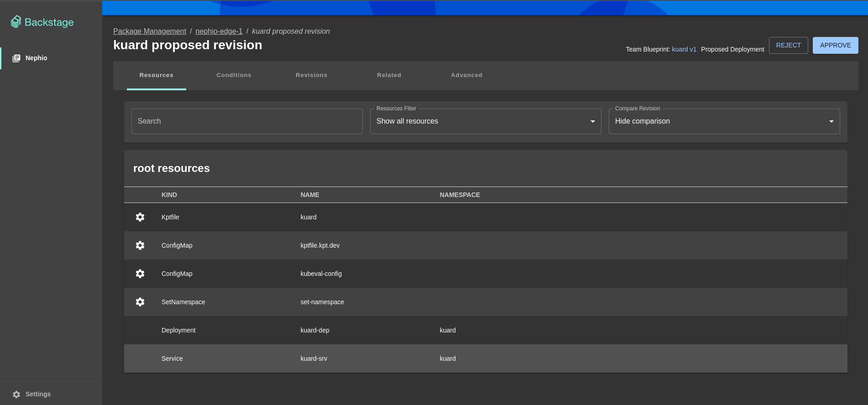868x405 pixels.
Task: Switch to the Resources tab
Action: 157,75
